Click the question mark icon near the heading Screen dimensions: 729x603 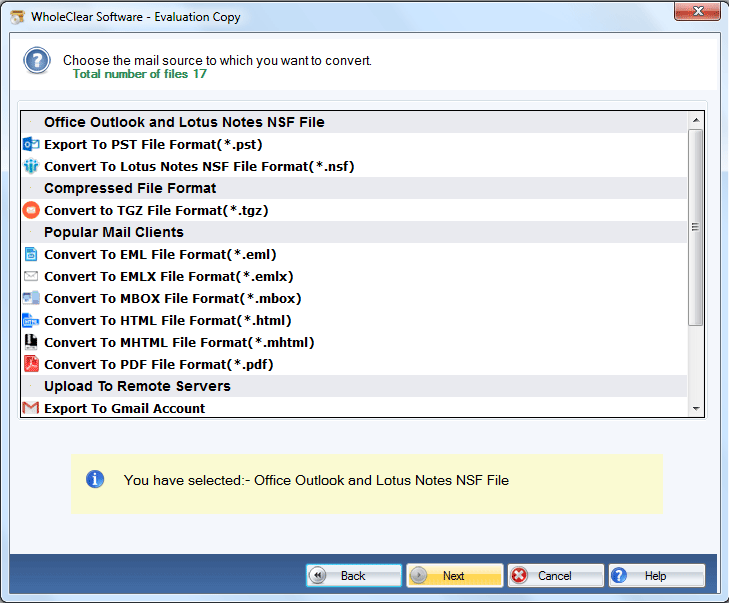point(37,60)
